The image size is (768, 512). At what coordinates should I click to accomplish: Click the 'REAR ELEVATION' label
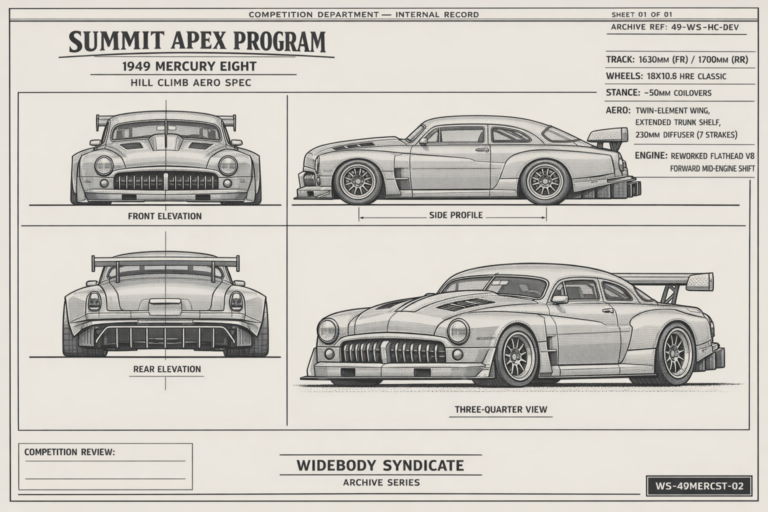(167, 369)
